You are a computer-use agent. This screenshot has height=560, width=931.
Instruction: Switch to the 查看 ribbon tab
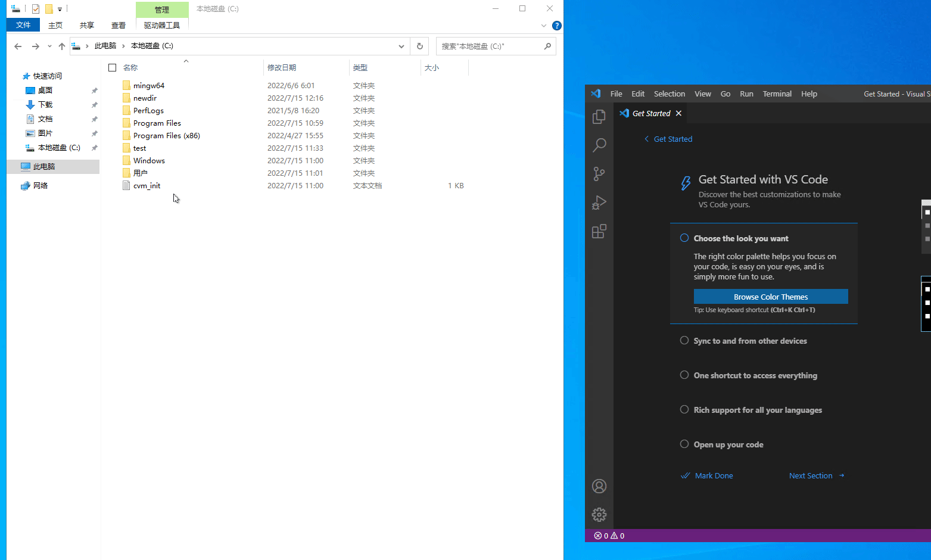[119, 26]
